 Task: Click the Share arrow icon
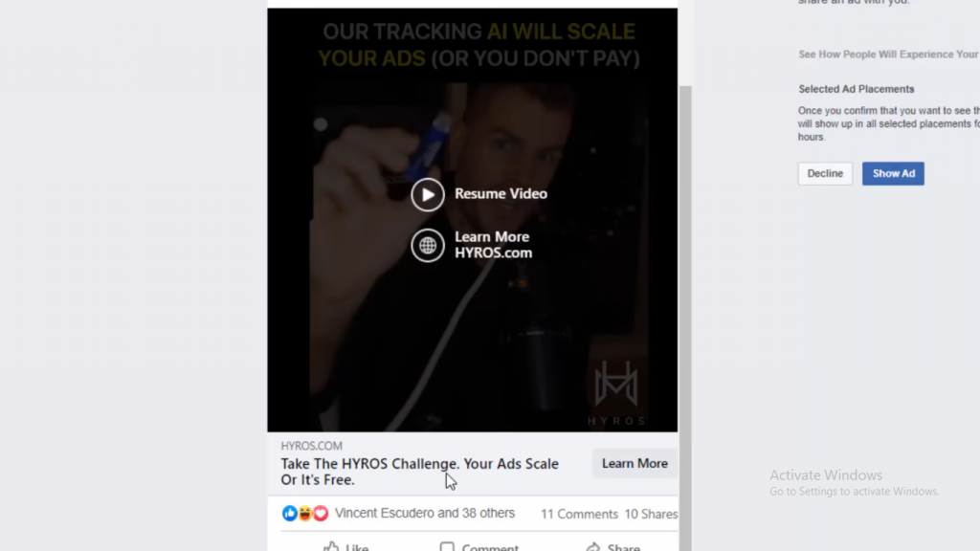[592, 547]
